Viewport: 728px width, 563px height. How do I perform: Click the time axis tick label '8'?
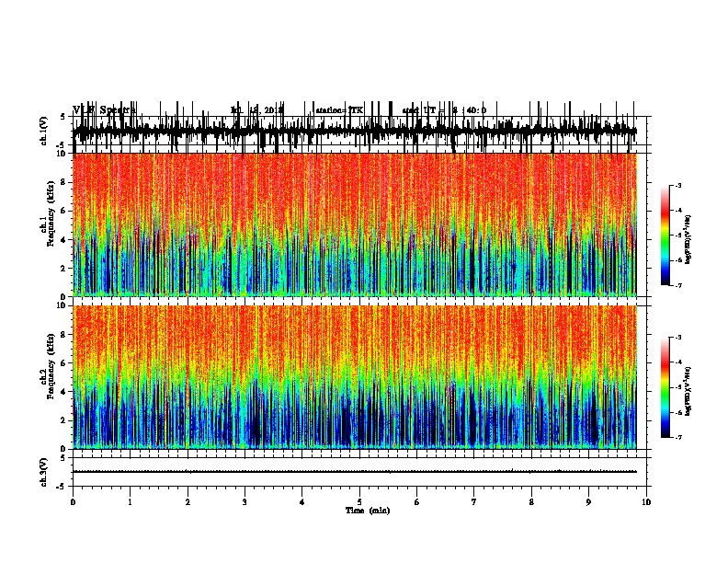(x=531, y=502)
